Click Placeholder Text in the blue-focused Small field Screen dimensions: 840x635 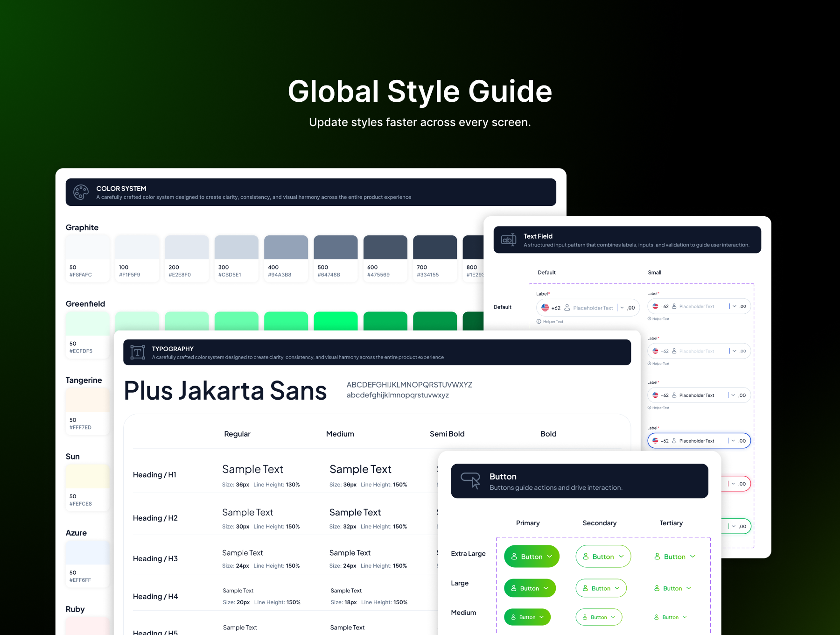(697, 441)
